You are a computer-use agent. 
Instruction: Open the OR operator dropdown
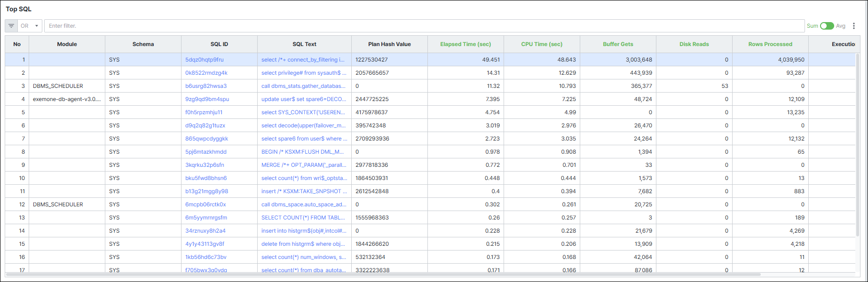pyautogui.click(x=30, y=26)
